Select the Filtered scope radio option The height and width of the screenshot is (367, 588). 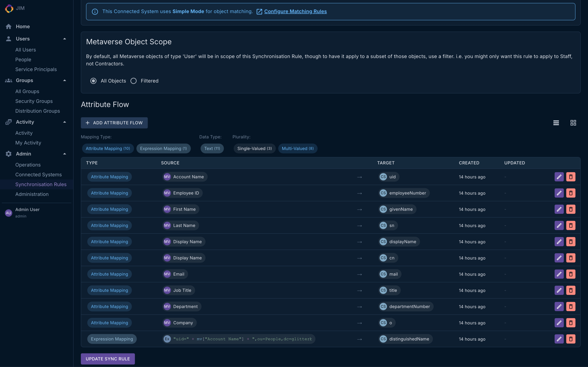point(134,81)
